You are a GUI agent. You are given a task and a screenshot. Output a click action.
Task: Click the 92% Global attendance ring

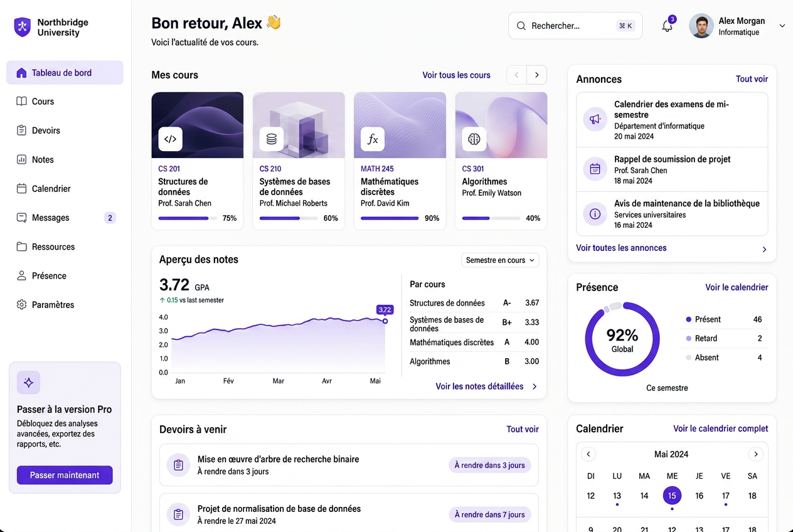(622, 339)
